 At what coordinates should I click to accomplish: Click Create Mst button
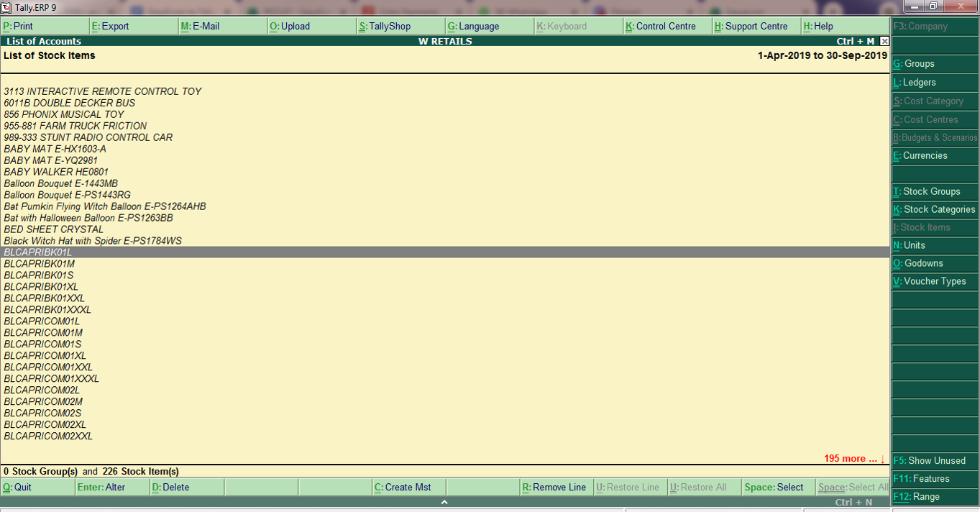click(408, 487)
